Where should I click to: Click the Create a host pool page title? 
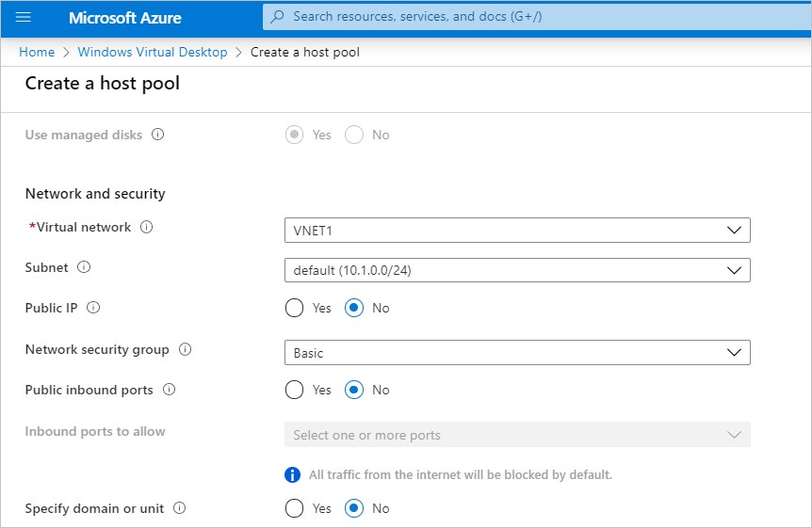[x=103, y=84]
